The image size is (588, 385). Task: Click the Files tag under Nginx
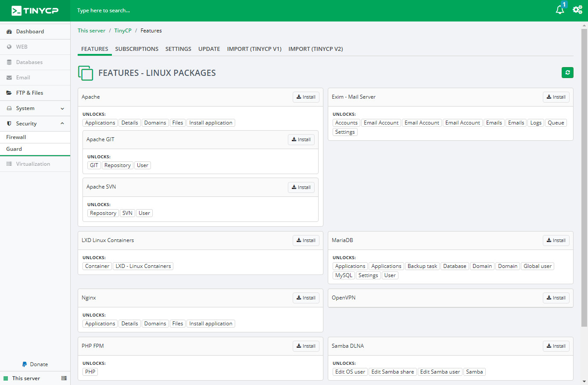pos(178,324)
